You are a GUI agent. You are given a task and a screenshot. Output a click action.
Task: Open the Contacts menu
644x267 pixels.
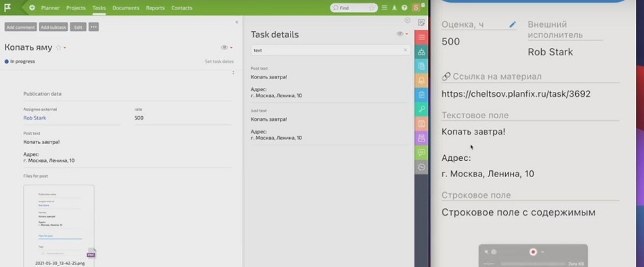[x=181, y=8]
